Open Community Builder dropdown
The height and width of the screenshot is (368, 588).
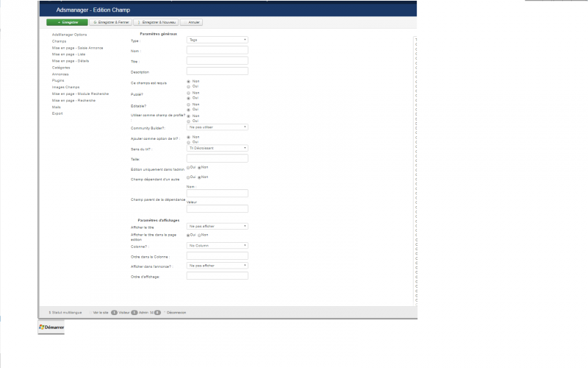coord(217,127)
